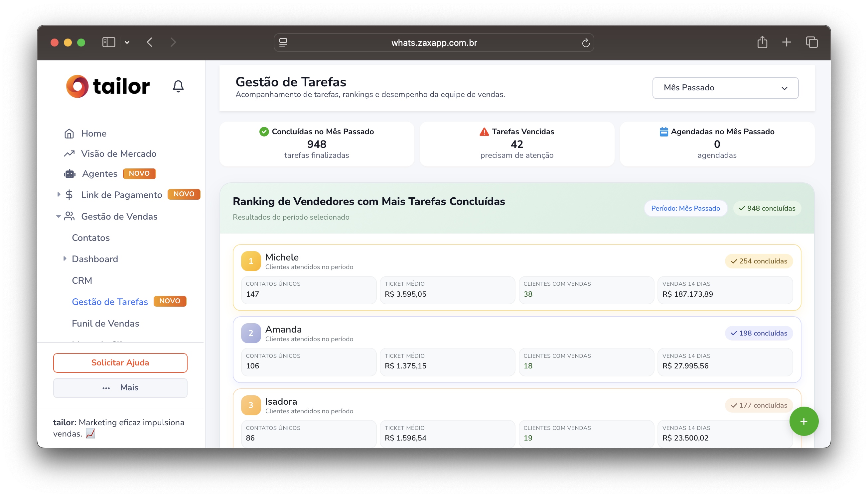Click the Solicitar Ajuda button
Viewport: 868px width, 497px height.
pos(120,362)
